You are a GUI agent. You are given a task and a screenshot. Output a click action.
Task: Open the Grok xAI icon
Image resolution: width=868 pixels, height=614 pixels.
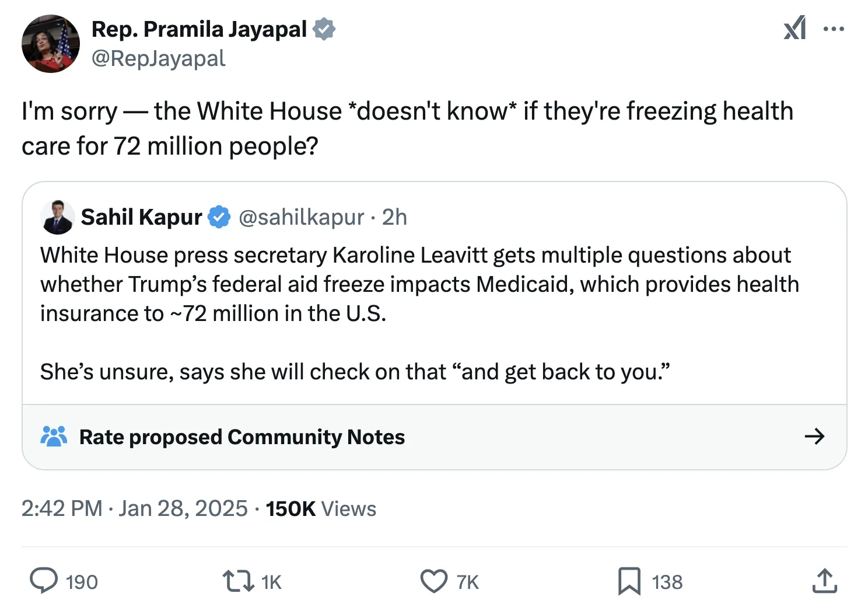[x=794, y=28]
